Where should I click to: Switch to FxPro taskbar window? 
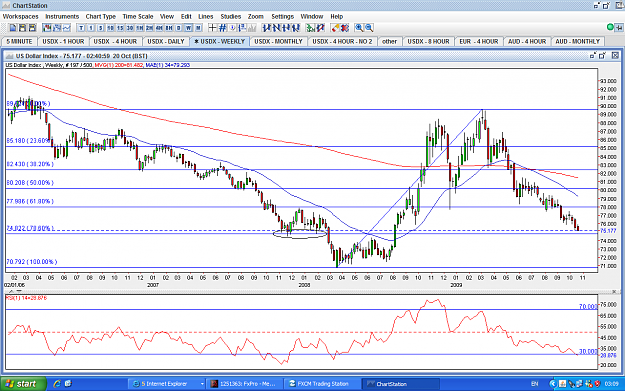click(245, 384)
